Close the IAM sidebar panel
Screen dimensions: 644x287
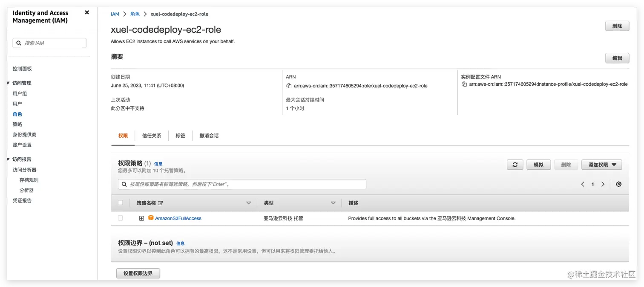pos(87,12)
